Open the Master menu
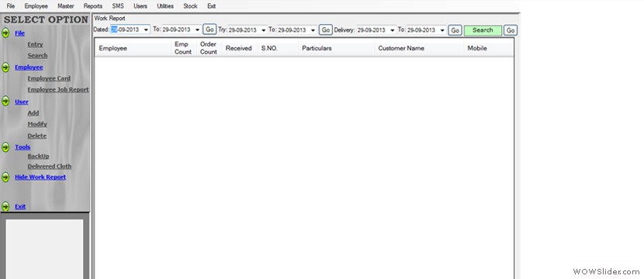This screenshot has width=644, height=279. (x=66, y=6)
